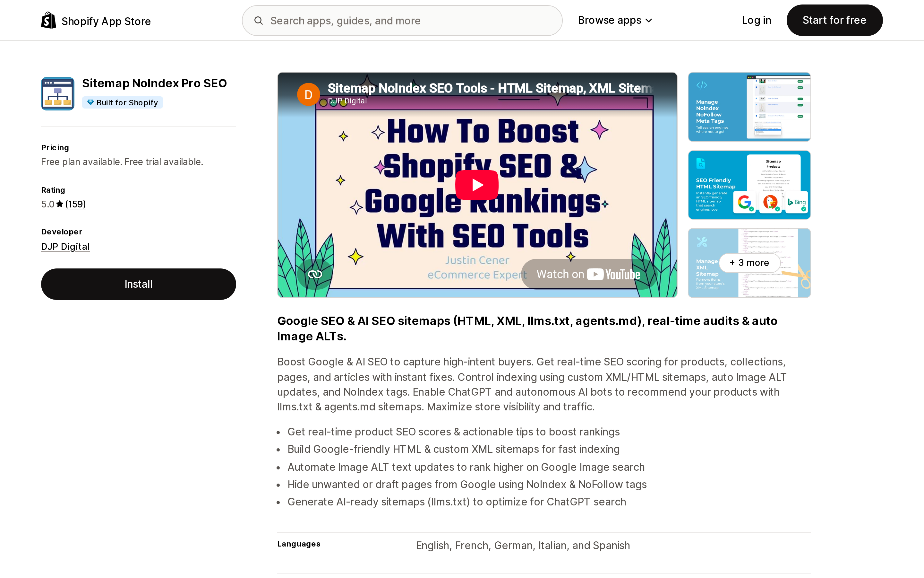Image resolution: width=924 pixels, height=578 pixels.
Task: Click bullet 'Automate Image ALT text updates'
Action: tap(466, 467)
